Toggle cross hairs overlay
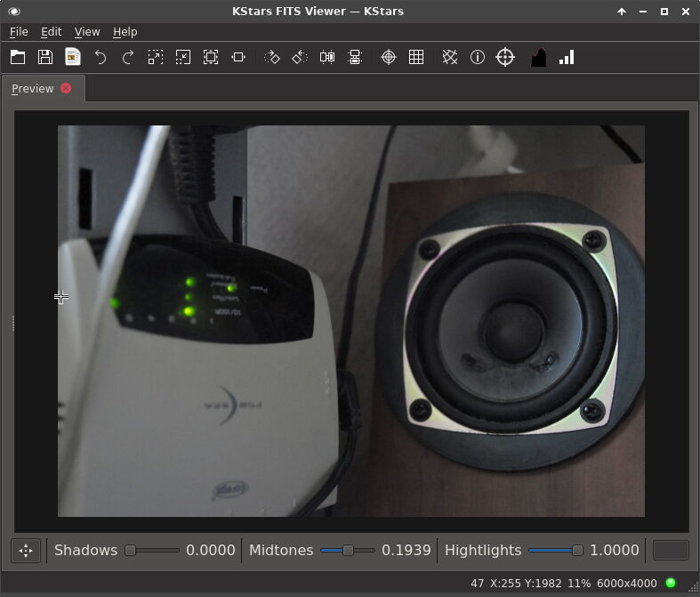 click(389, 57)
